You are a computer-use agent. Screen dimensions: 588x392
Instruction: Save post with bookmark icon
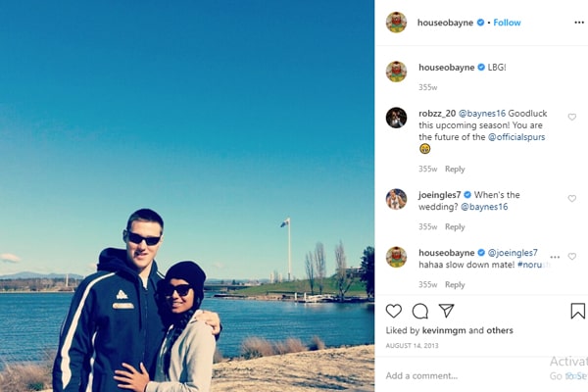click(x=577, y=311)
